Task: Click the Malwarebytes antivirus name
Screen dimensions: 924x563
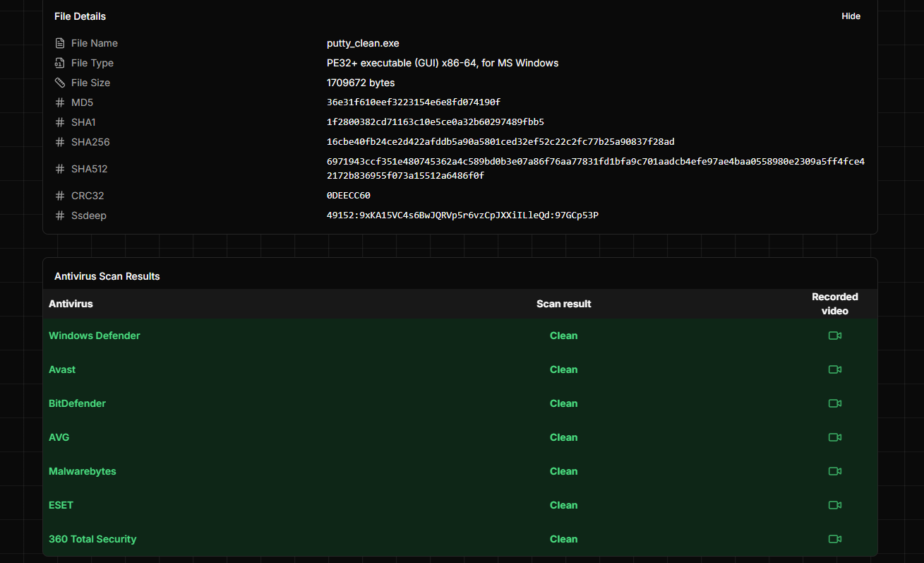Action: (83, 471)
